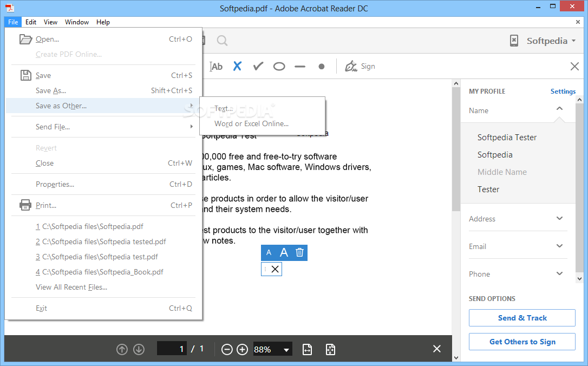Screen dimensions: 588x366
Task: Expand Save as Other... submenu
Action: tap(104, 106)
